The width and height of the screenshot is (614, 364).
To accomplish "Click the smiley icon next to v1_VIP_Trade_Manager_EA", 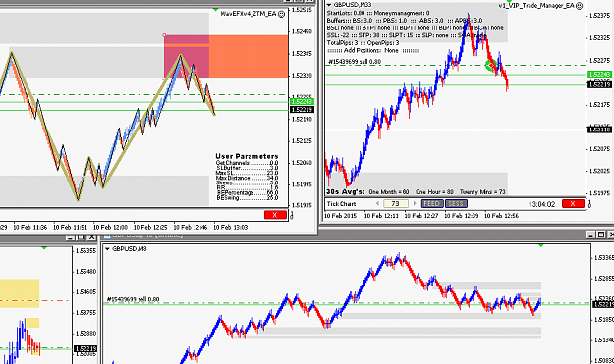I will (x=580, y=6).
